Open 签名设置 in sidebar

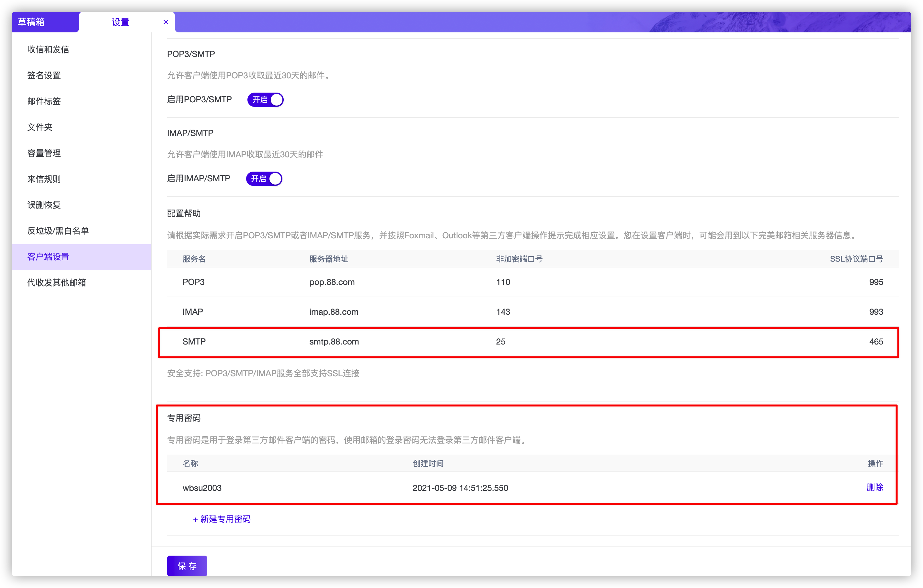(44, 75)
